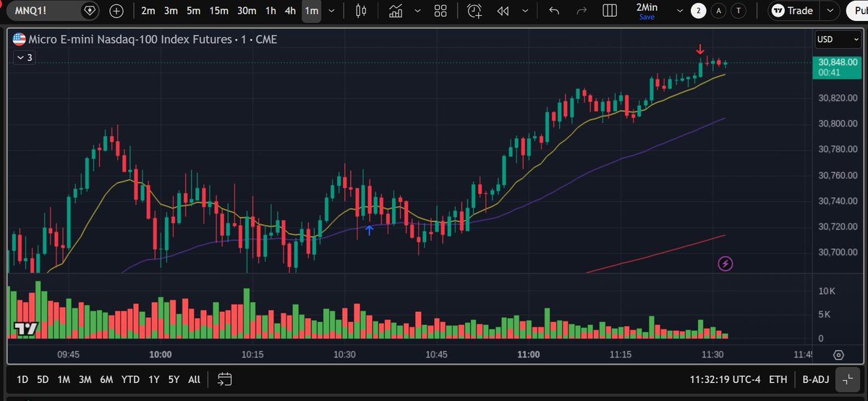Open the Indicators menu icon
Image resolution: width=868 pixels, height=401 pixels.
(396, 11)
